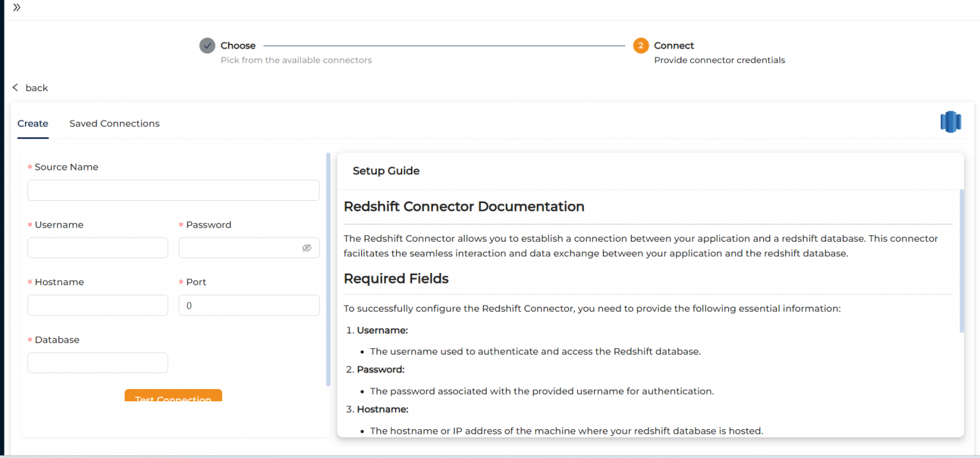980x458 pixels.
Task: Toggle password visibility with the eye icon
Action: [307, 247]
